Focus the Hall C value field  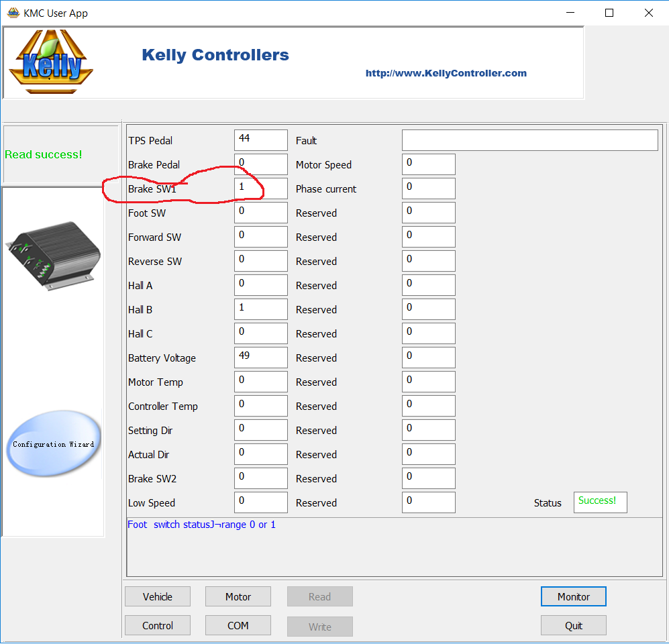click(x=260, y=333)
